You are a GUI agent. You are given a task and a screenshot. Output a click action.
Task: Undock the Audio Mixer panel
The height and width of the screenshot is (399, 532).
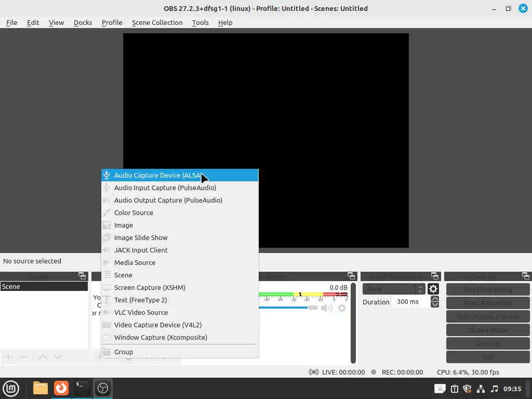tap(351, 276)
